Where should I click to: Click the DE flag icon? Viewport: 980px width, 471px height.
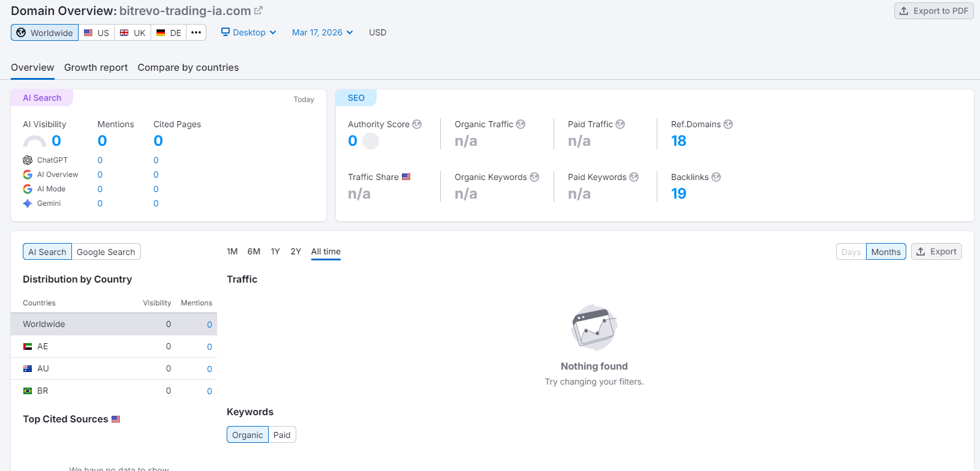[161, 32]
